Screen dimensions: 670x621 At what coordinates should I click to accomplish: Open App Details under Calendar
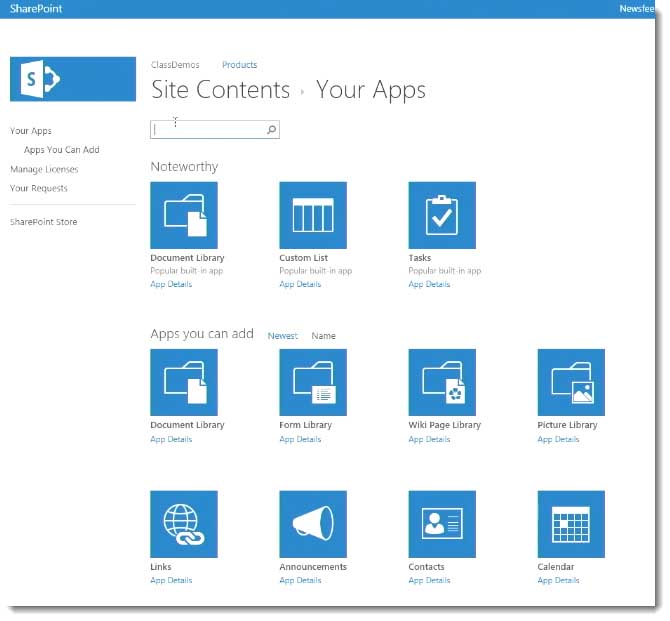(x=558, y=580)
